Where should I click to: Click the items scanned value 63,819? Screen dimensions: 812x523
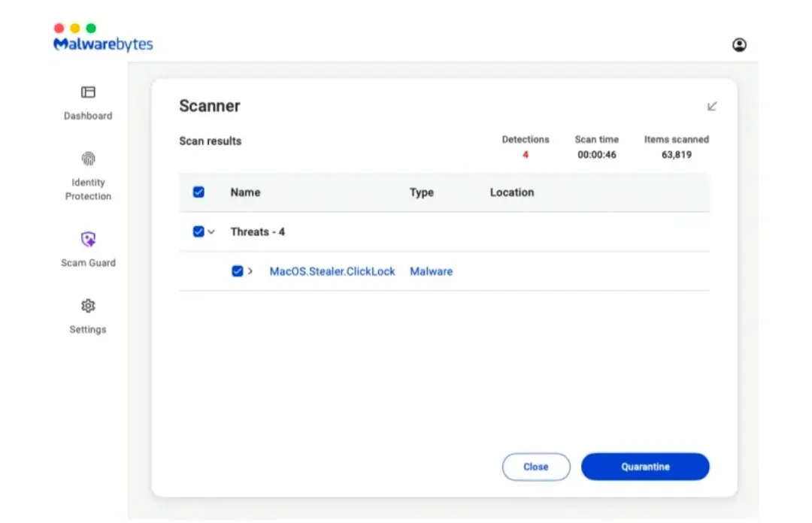pos(677,155)
